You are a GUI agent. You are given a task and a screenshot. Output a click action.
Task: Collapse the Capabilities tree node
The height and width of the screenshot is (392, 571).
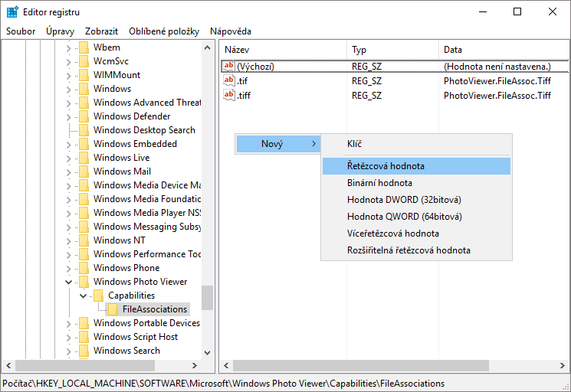click(x=84, y=296)
